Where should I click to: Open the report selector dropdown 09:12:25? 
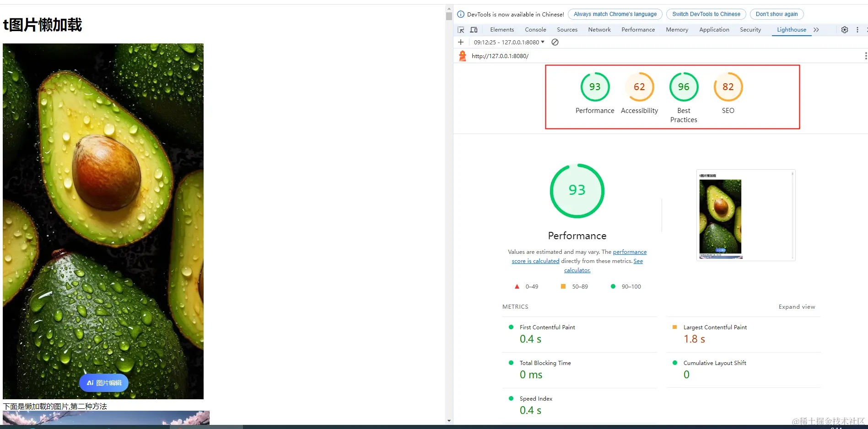pyautogui.click(x=509, y=42)
